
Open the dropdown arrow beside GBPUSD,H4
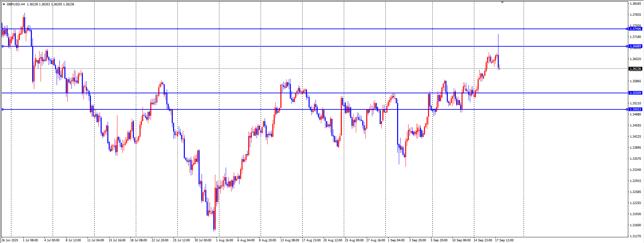(x=4, y=4)
